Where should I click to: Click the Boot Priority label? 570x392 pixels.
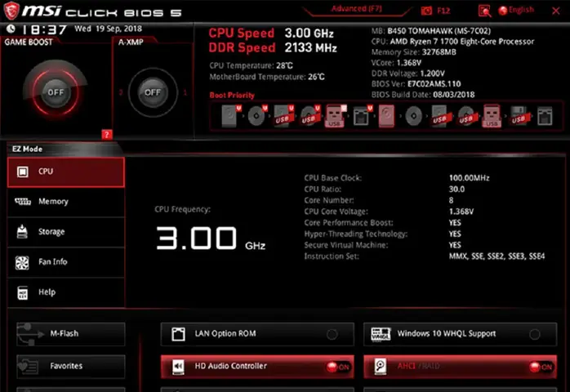(x=232, y=96)
